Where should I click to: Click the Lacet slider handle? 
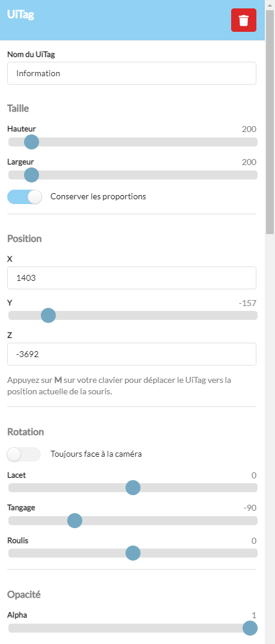(x=133, y=488)
